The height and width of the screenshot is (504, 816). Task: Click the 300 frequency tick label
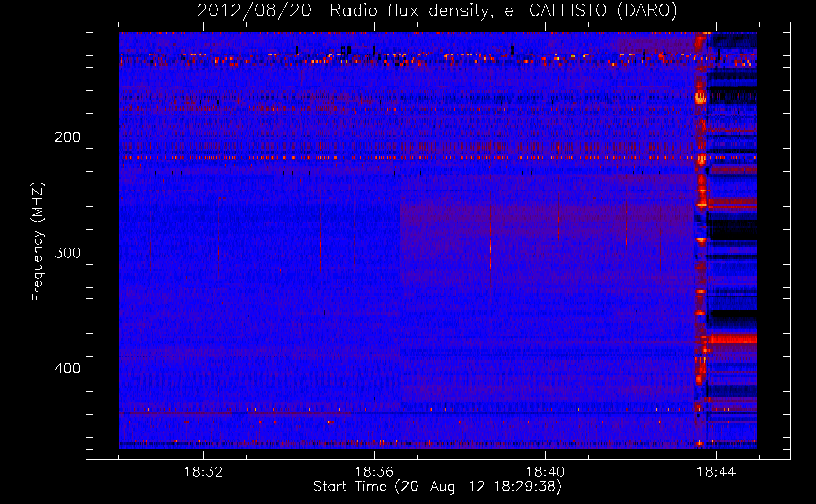68,253
